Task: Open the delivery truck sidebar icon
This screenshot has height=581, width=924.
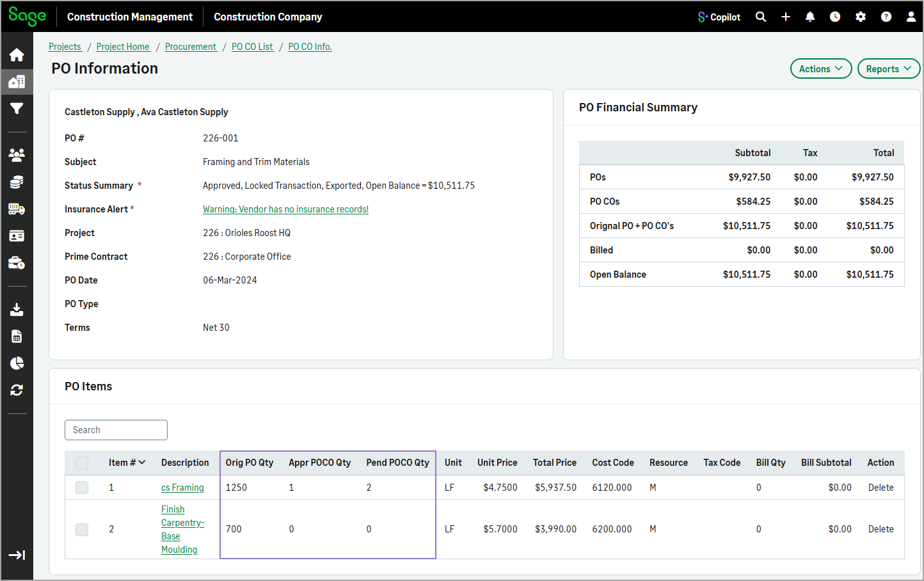Action: (x=17, y=209)
